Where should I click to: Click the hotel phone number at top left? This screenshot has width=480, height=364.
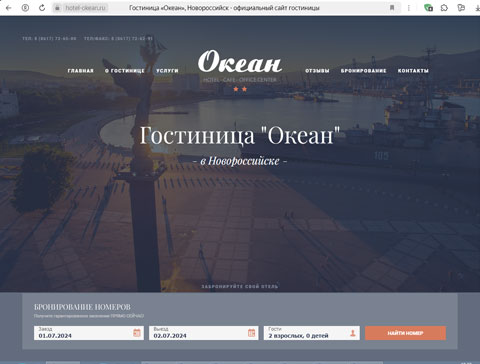pyautogui.click(x=49, y=39)
